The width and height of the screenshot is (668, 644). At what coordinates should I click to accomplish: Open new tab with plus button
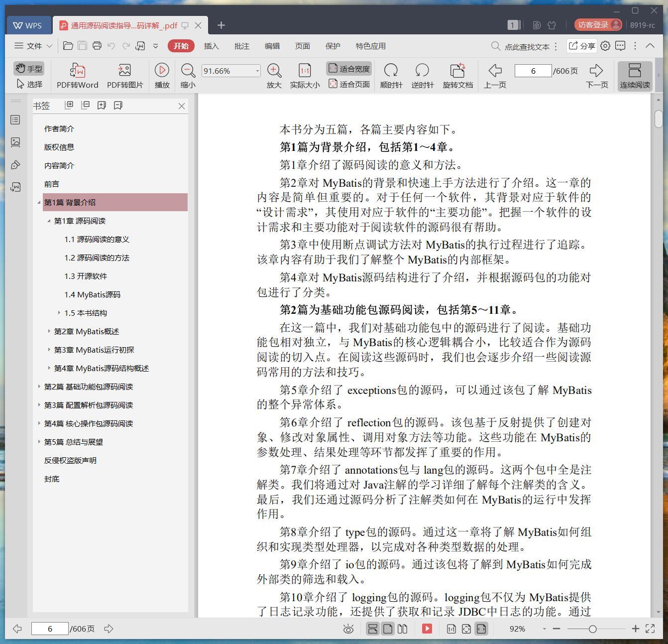point(222,25)
